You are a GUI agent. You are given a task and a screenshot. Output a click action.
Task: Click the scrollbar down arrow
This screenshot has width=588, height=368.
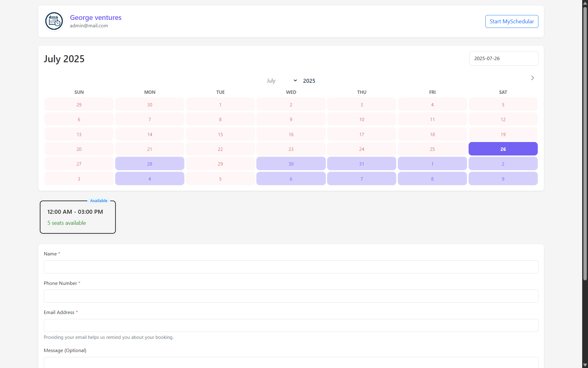[584, 365]
